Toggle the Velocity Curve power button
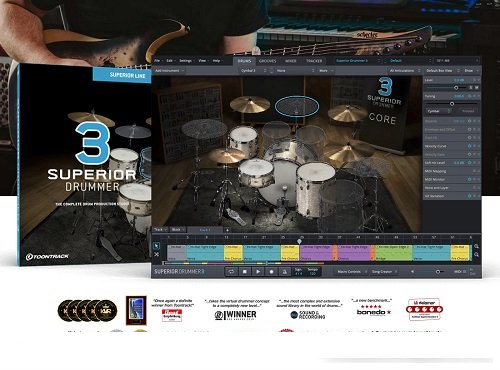This screenshot has height=370, width=500. (469, 146)
